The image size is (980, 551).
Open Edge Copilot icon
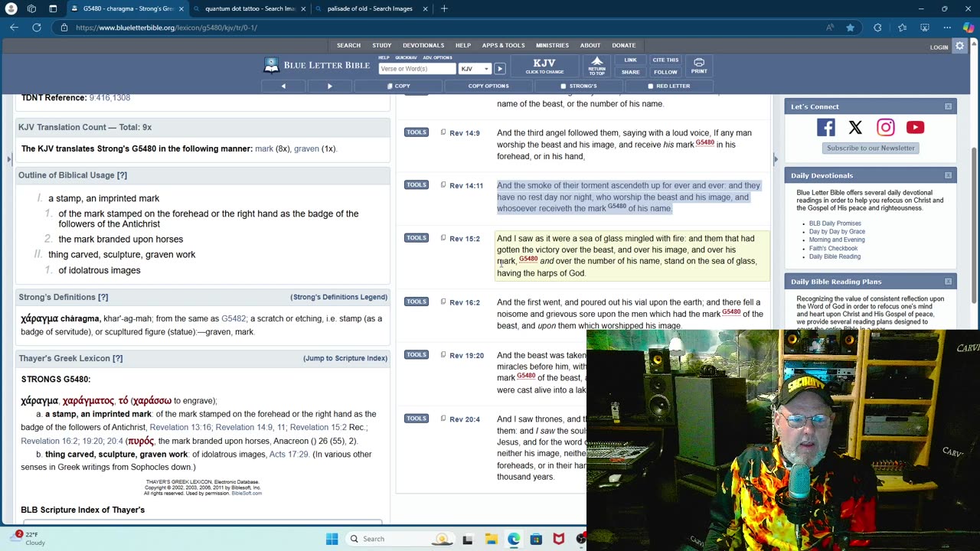pos(969,28)
